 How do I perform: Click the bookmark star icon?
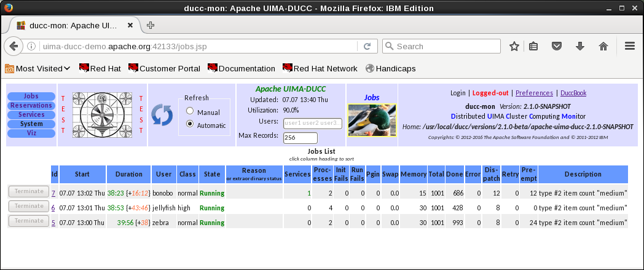(514, 46)
